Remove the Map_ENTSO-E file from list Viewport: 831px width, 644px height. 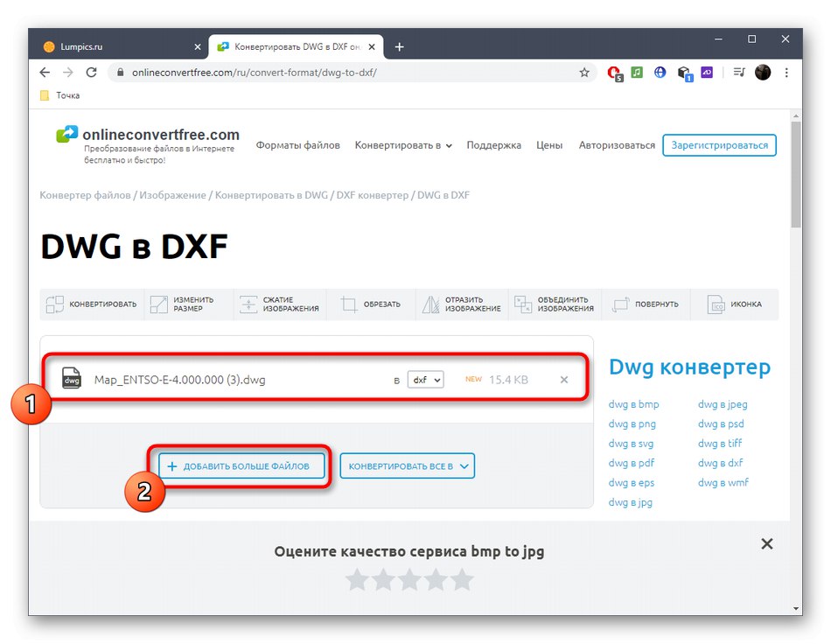click(564, 380)
